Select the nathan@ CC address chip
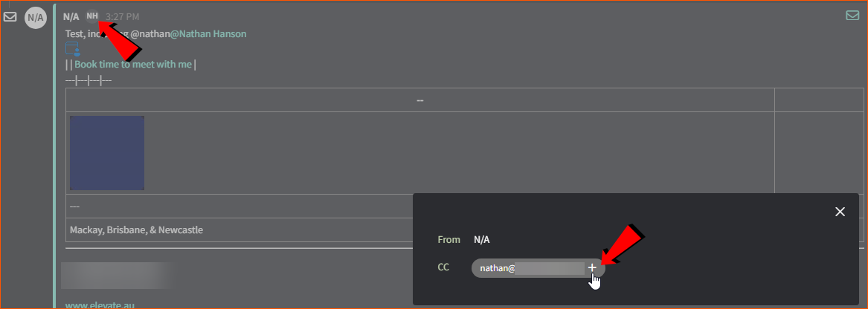The width and height of the screenshot is (868, 309). [x=538, y=268]
